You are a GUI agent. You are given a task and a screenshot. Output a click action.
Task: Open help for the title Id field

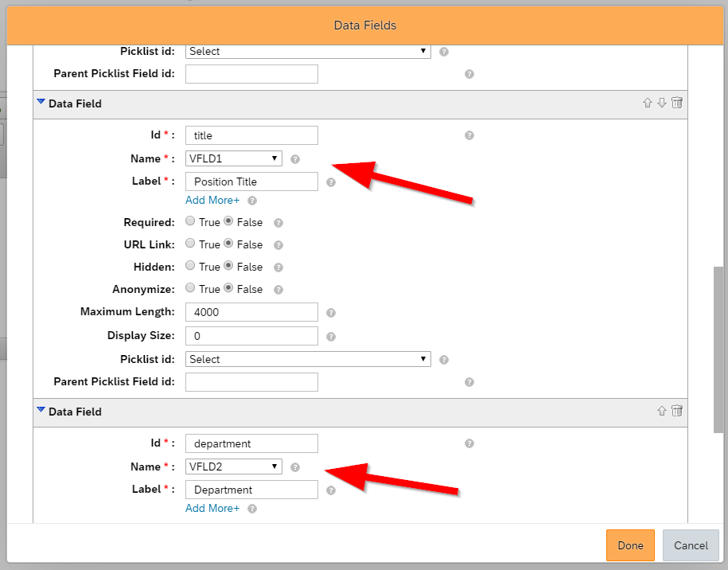point(469,135)
